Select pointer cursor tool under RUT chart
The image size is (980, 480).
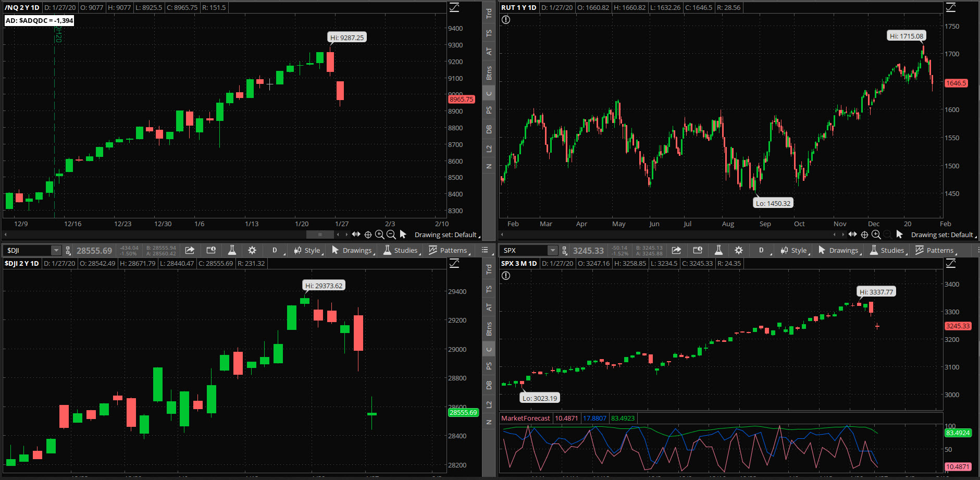coord(899,235)
